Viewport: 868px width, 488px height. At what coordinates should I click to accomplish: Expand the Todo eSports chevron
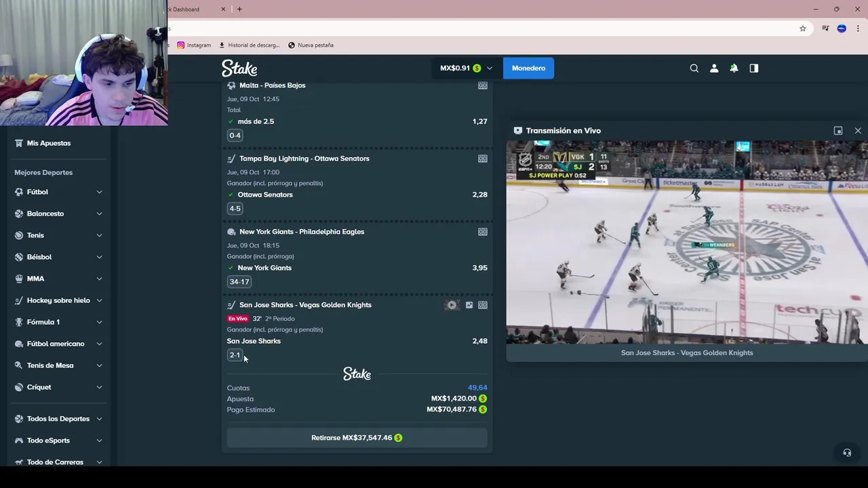(x=99, y=441)
